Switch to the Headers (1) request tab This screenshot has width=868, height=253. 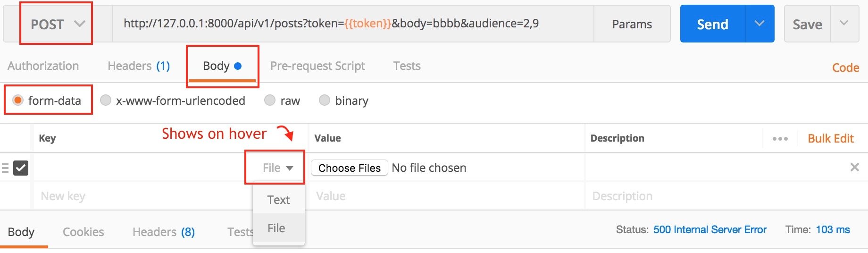tap(139, 66)
